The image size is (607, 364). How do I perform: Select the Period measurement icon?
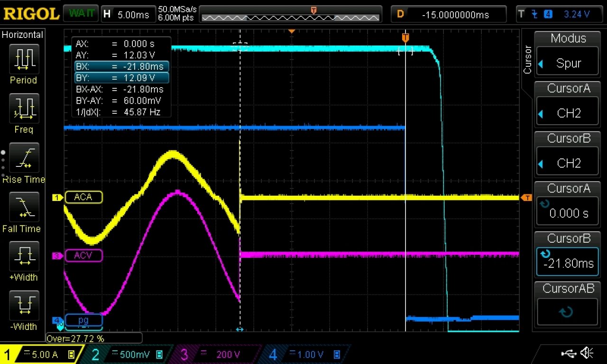pyautogui.click(x=23, y=60)
